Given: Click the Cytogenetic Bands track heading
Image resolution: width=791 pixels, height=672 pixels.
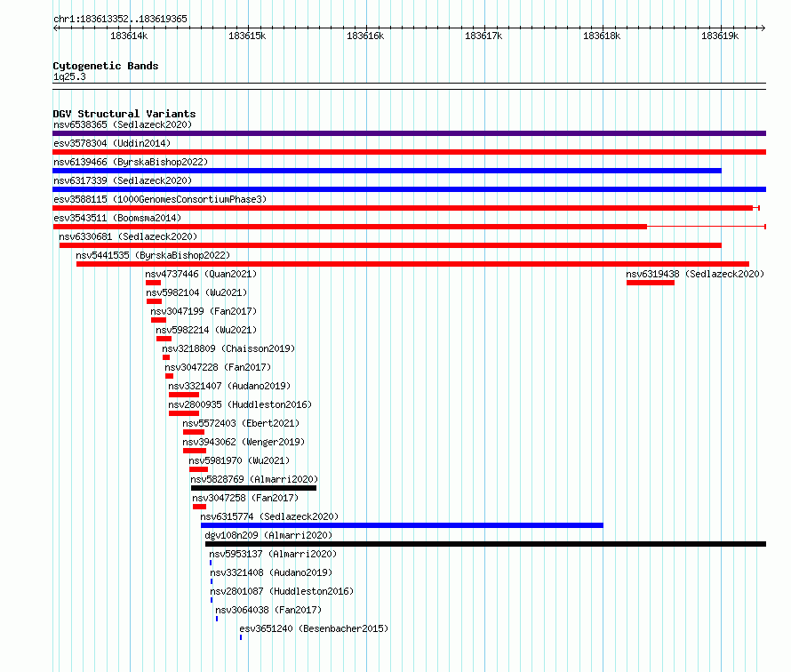Looking at the screenshot, I should coord(106,66).
